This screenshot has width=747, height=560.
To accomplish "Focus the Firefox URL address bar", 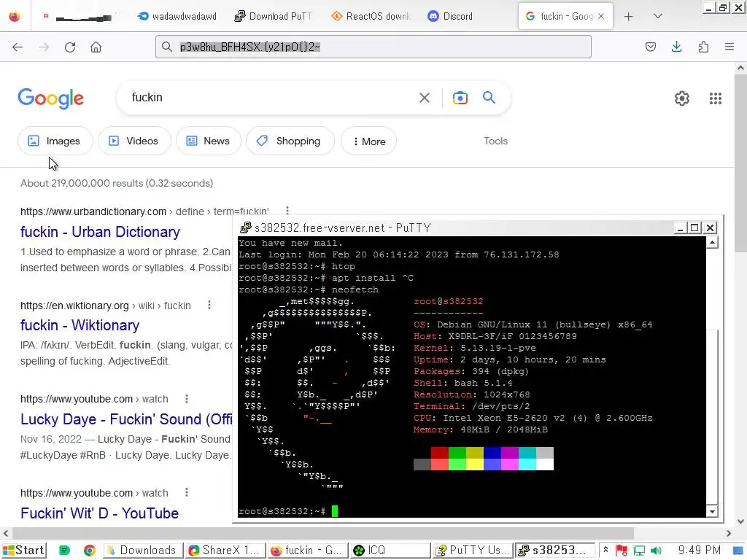I will coord(373,47).
